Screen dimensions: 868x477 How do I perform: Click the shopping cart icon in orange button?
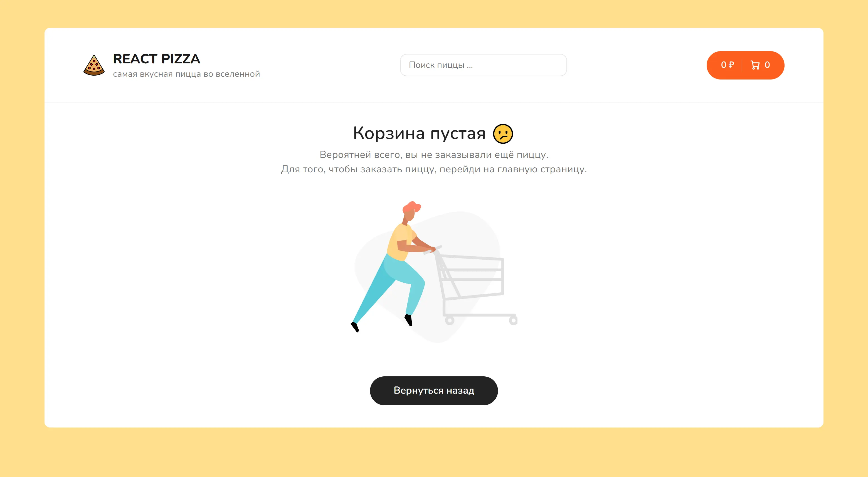(x=755, y=65)
